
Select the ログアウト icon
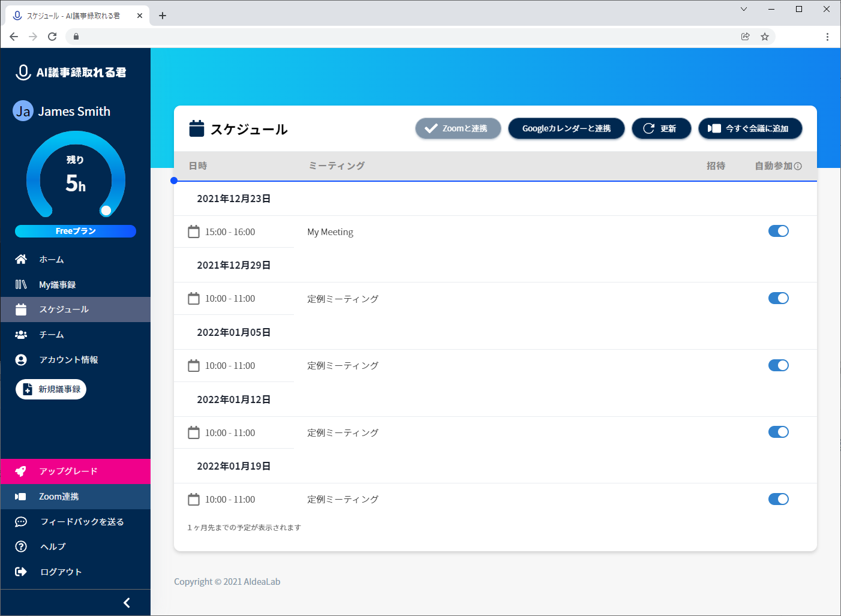pyautogui.click(x=21, y=572)
